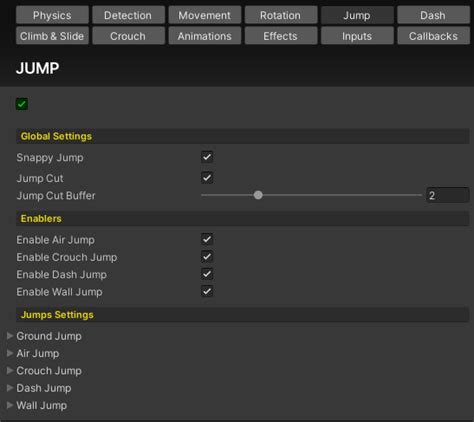The height and width of the screenshot is (422, 474).
Task: Select the Jump tab
Action: pos(357,15)
